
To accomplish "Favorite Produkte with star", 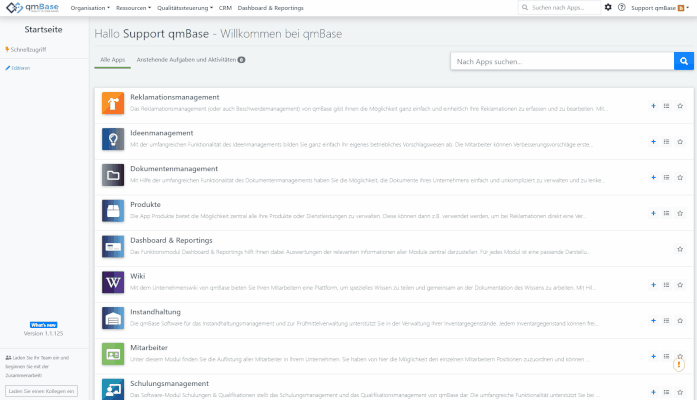I will [x=680, y=213].
